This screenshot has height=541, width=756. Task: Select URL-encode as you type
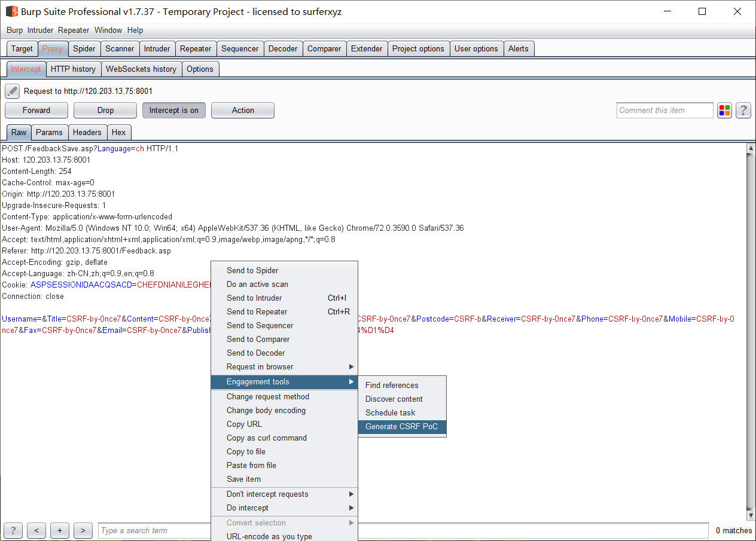point(285,536)
